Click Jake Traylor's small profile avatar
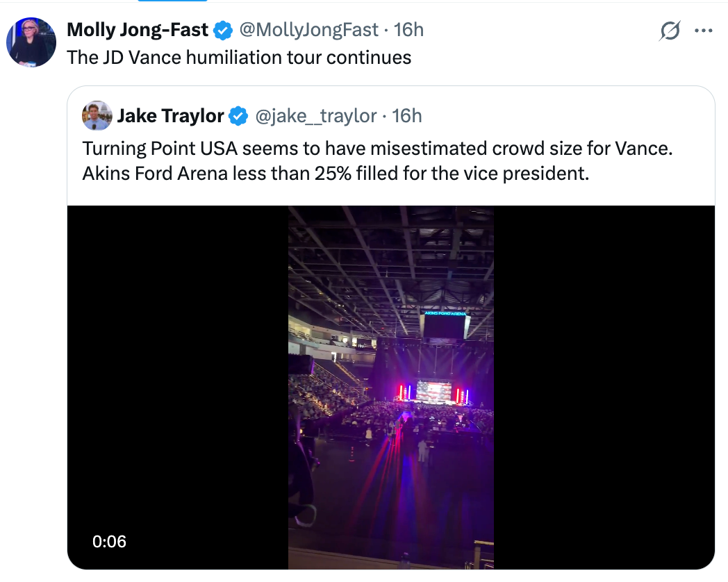Image resolution: width=728 pixels, height=582 pixels. (x=97, y=116)
